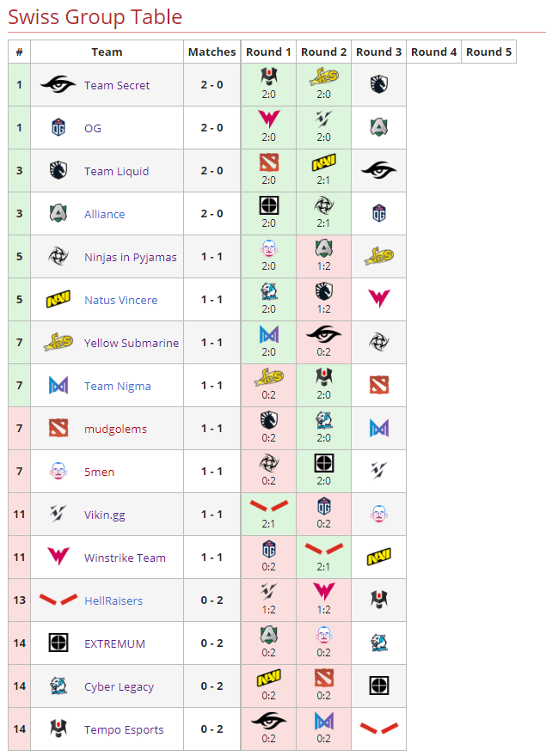Click Team Liquid logo in Team Secret's Round 3 cell
The width and height of the screenshot is (546, 756).
(378, 83)
